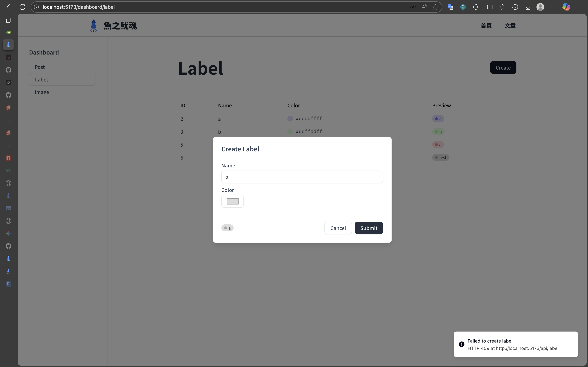Screen dimensions: 588x367
Task: Star this page as favorite
Action: (435, 7)
